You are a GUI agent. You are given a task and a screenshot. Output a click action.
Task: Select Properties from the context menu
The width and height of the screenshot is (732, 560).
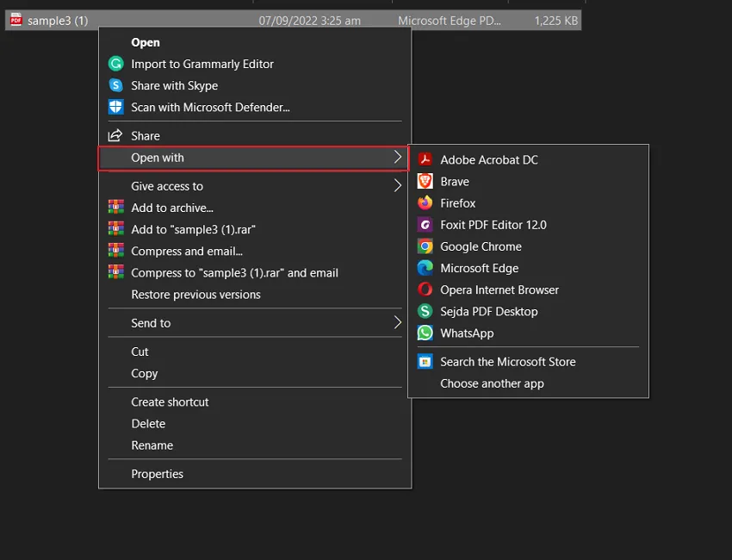pyautogui.click(x=157, y=474)
